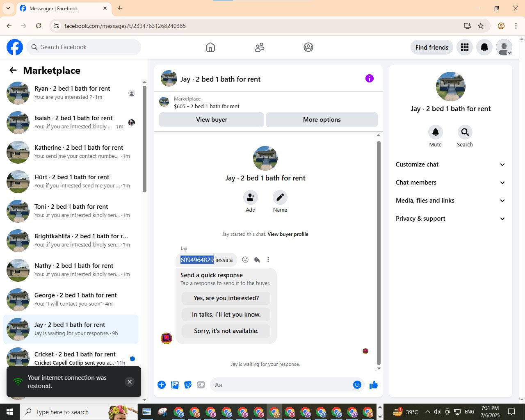Send quick response 'Sorry, it's not available.'
This screenshot has width=525, height=420.
pos(226,331)
